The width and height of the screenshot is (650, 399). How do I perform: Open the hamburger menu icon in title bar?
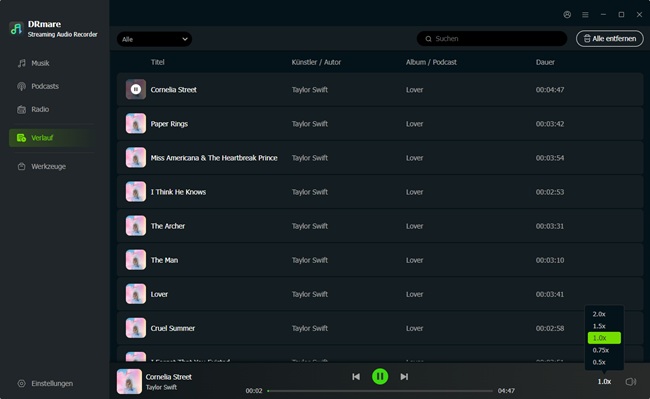click(x=585, y=15)
